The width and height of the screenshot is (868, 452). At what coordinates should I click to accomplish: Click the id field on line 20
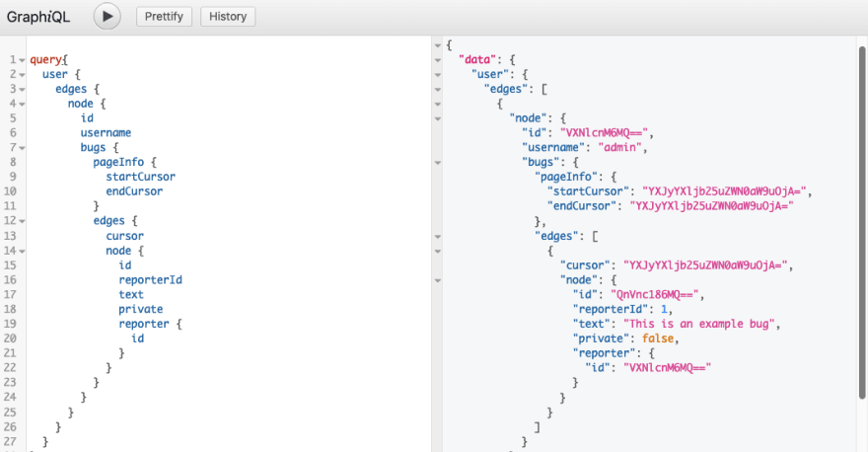tap(138, 339)
